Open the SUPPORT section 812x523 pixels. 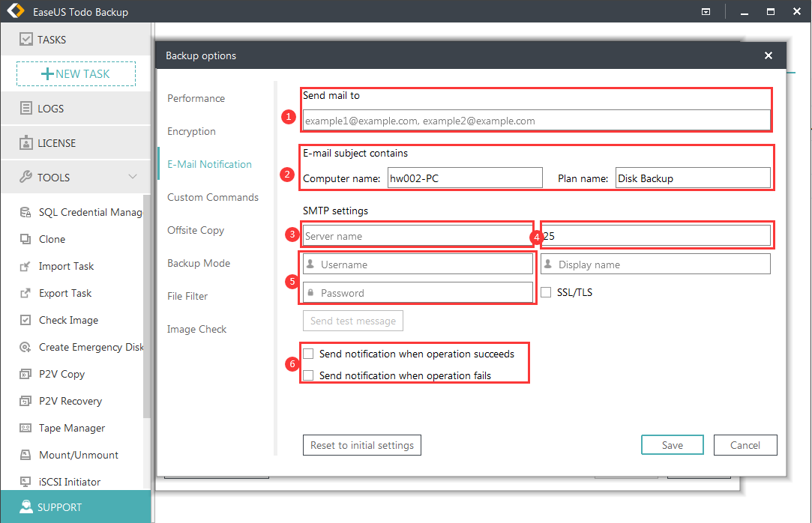[76, 507]
